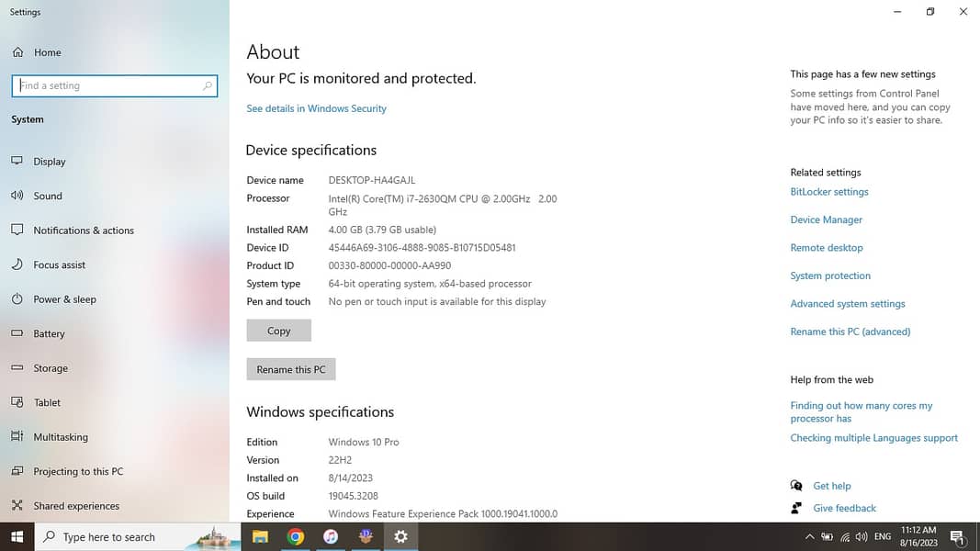980x551 pixels.
Task: Open the Device Manager link
Action: (826, 220)
